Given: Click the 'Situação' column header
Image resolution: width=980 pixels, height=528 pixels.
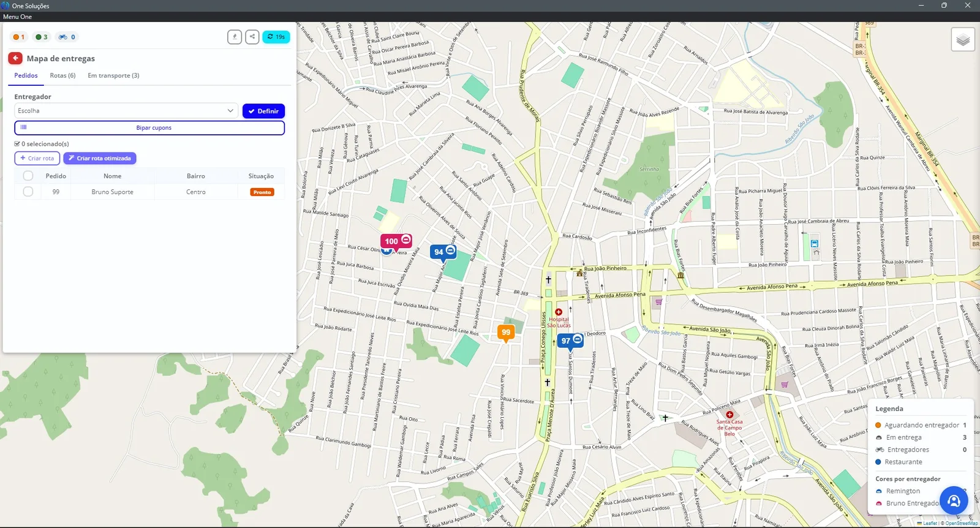Looking at the screenshot, I should coord(261,176).
